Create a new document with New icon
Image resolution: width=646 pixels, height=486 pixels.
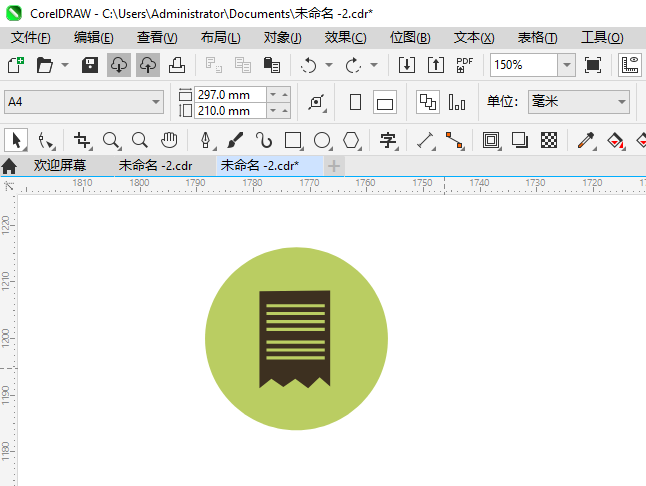pos(16,65)
